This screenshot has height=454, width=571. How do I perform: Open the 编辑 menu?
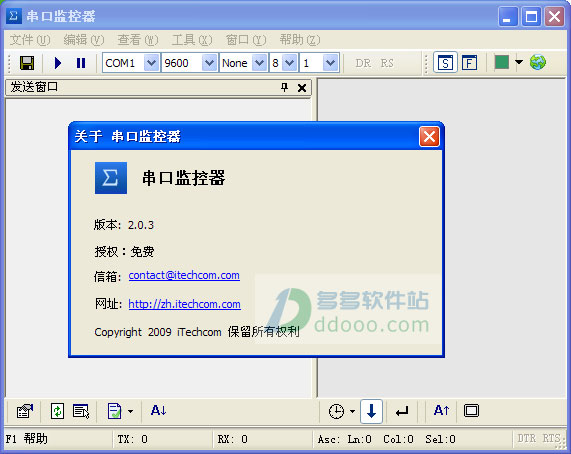[x=84, y=39]
